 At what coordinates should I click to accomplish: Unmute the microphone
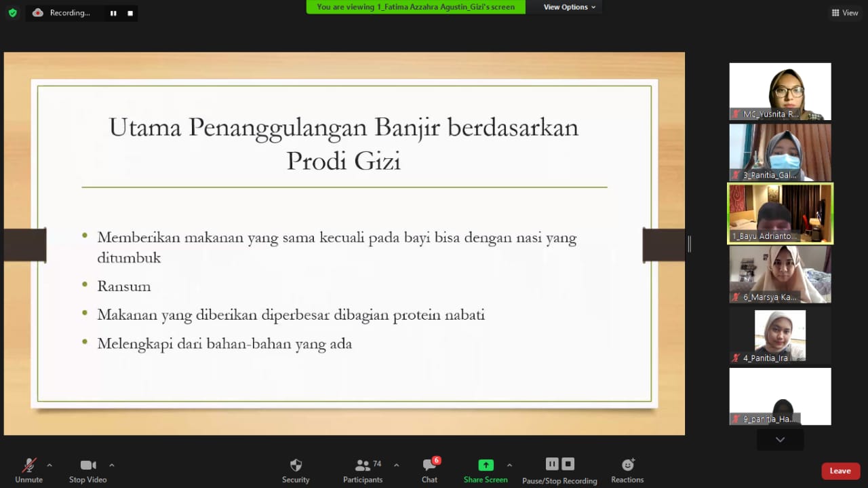tap(28, 470)
